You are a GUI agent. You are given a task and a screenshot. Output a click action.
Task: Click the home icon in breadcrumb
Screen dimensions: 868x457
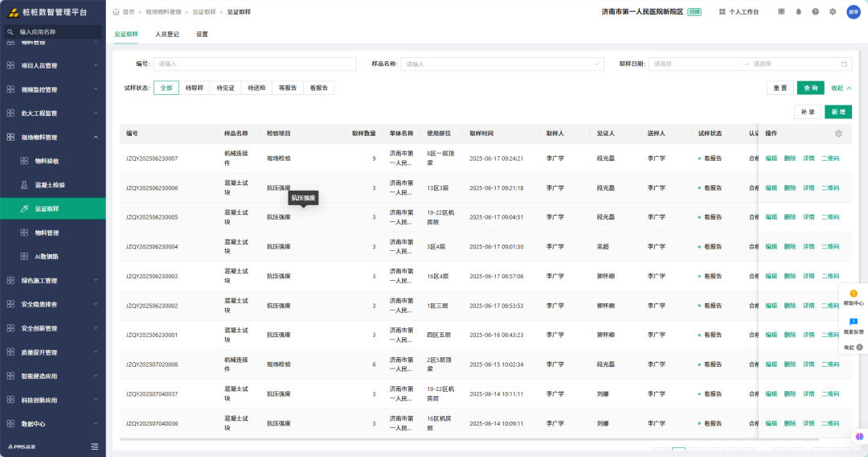pyautogui.click(x=117, y=11)
